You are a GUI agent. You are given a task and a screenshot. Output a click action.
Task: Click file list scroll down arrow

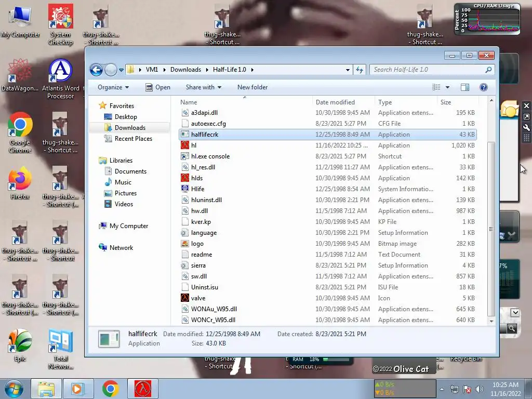[x=491, y=321]
